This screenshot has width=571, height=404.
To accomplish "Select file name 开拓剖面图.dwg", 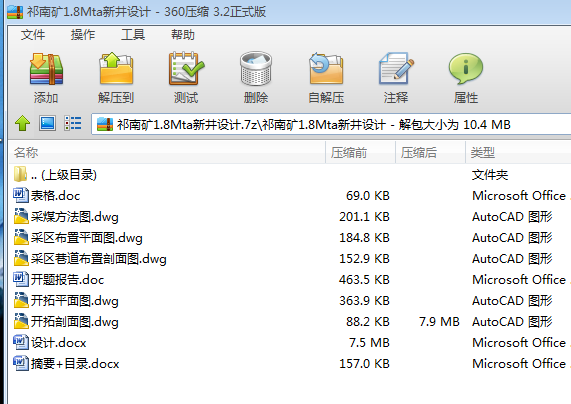I will [x=75, y=322].
